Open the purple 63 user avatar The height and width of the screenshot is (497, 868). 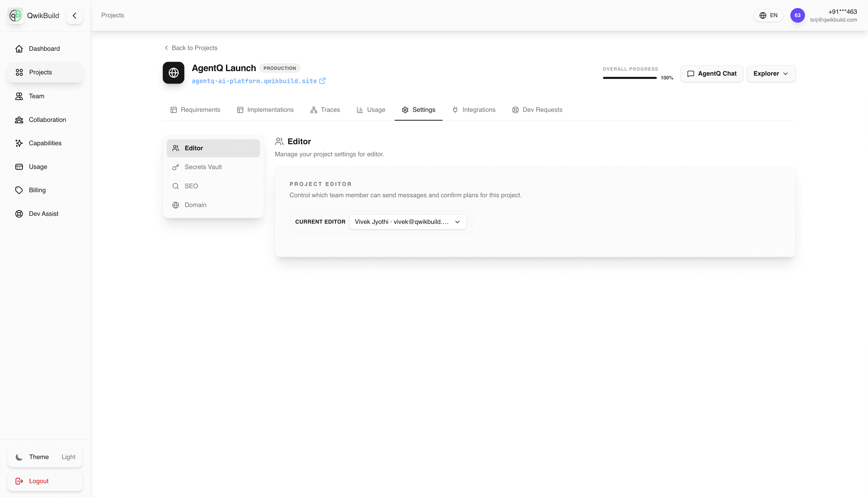pos(797,15)
